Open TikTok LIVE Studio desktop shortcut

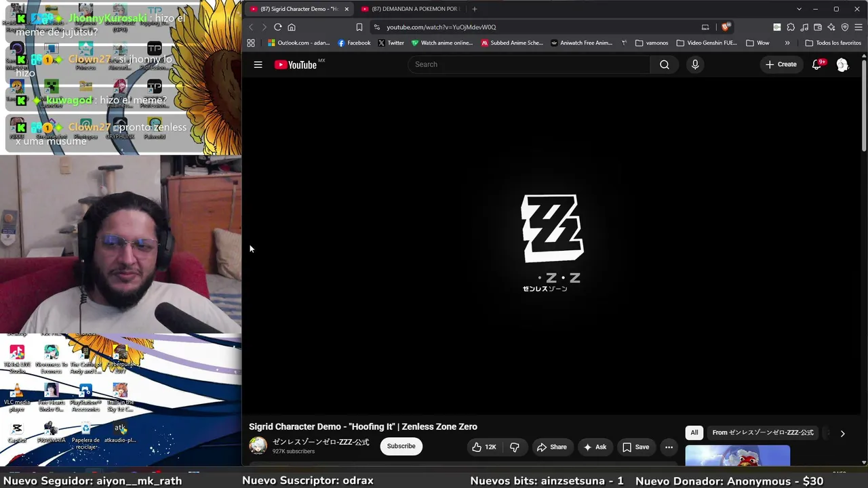point(17,359)
